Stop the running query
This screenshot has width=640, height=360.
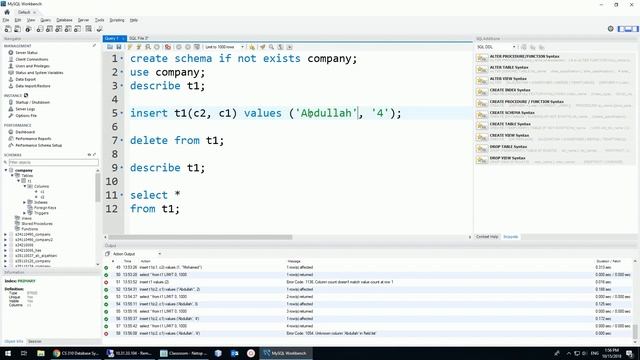(x=157, y=47)
